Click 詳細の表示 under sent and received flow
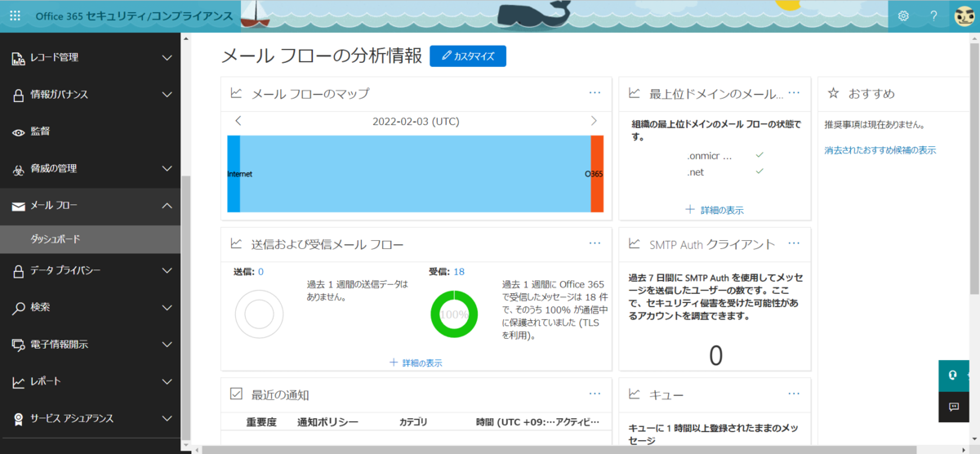The height and width of the screenshot is (454, 980). click(416, 363)
